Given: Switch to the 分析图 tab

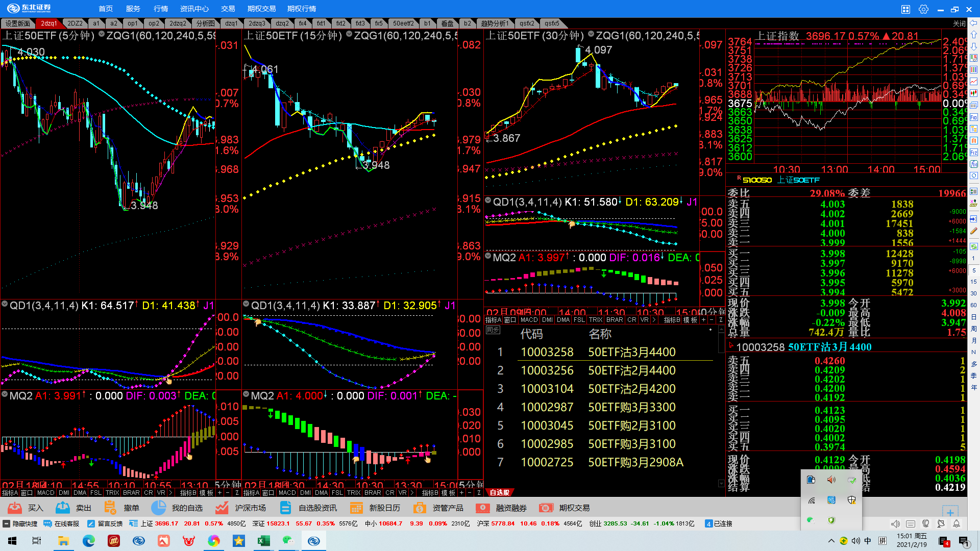Looking at the screenshot, I should tap(205, 23).
